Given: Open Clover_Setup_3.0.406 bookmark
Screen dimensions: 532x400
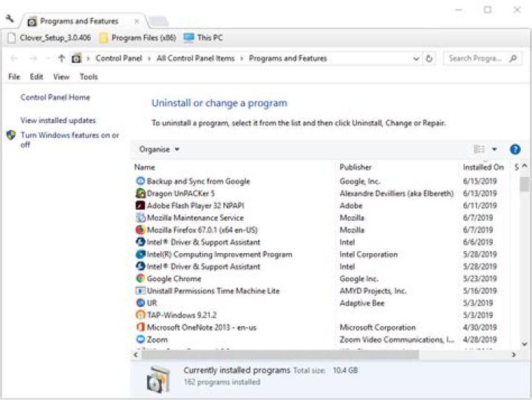Looking at the screenshot, I should pos(50,38).
